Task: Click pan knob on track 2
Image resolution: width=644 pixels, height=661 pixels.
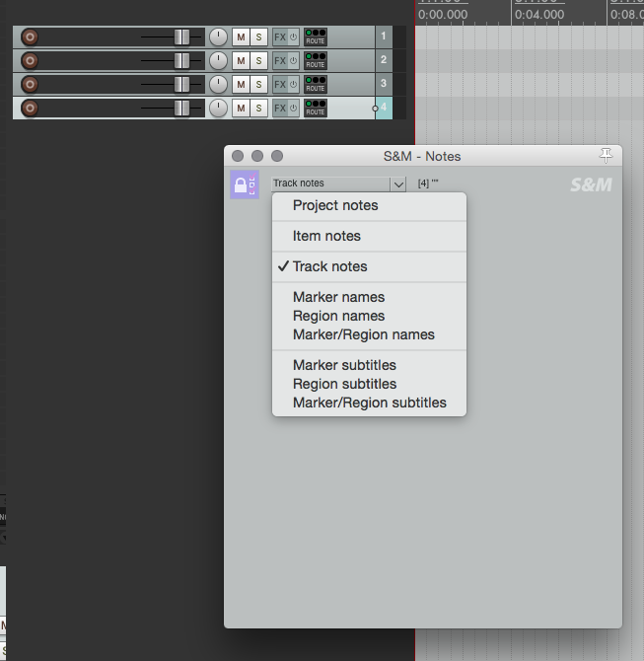Action: (218, 61)
